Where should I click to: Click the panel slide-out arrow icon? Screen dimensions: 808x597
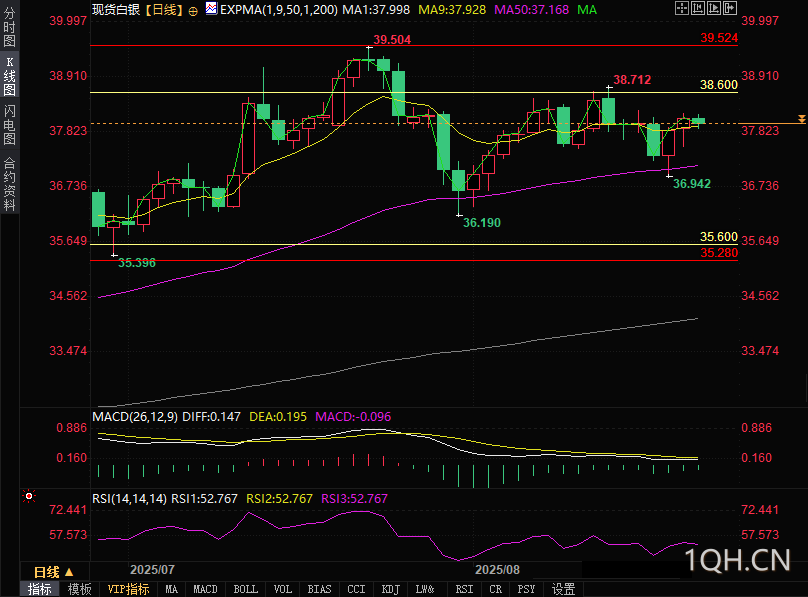click(730, 8)
